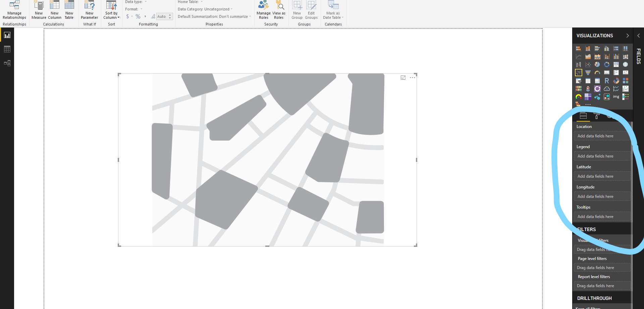Open the Data Category dropdown
The width and height of the screenshot is (644, 309).
click(205, 9)
